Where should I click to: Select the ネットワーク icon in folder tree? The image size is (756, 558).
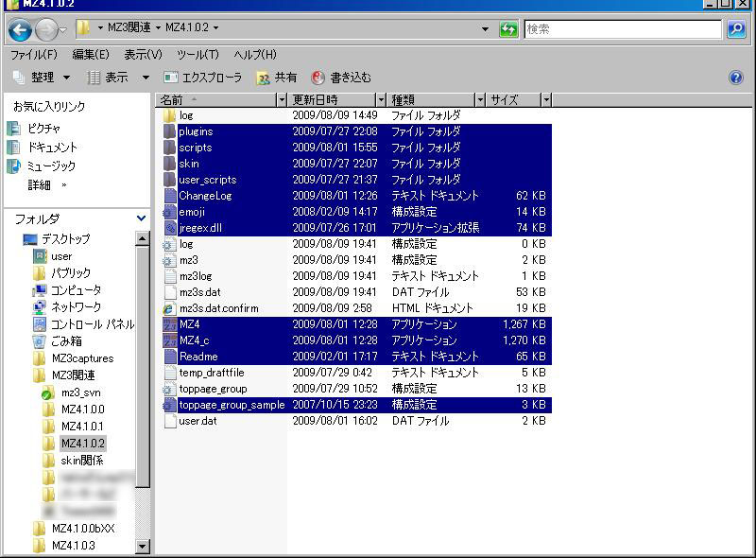[x=39, y=307]
